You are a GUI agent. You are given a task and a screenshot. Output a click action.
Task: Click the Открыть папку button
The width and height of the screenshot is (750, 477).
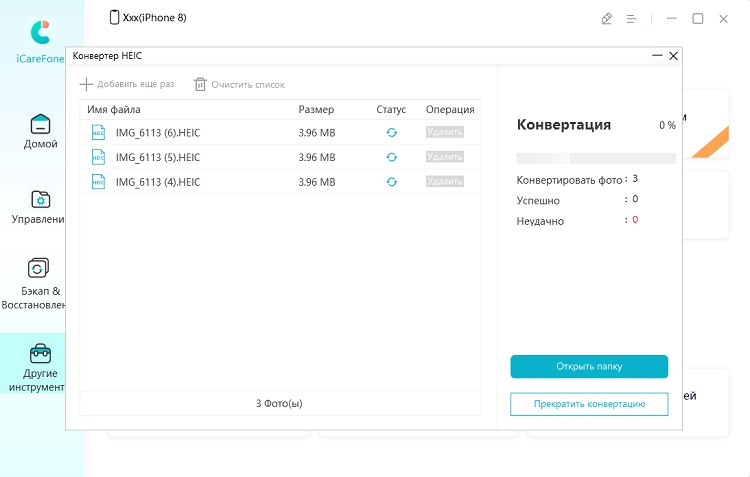[589, 366]
